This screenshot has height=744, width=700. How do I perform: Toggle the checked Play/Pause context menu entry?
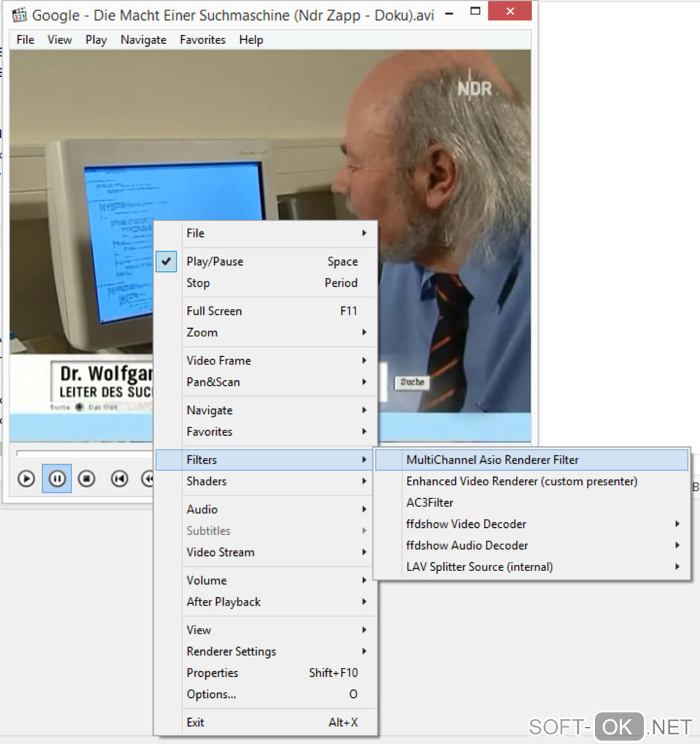266,261
